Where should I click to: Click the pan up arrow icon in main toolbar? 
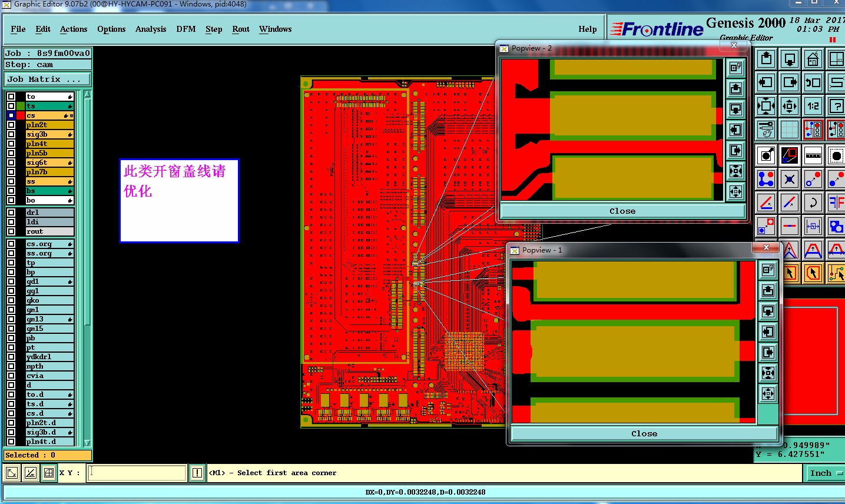click(x=766, y=59)
